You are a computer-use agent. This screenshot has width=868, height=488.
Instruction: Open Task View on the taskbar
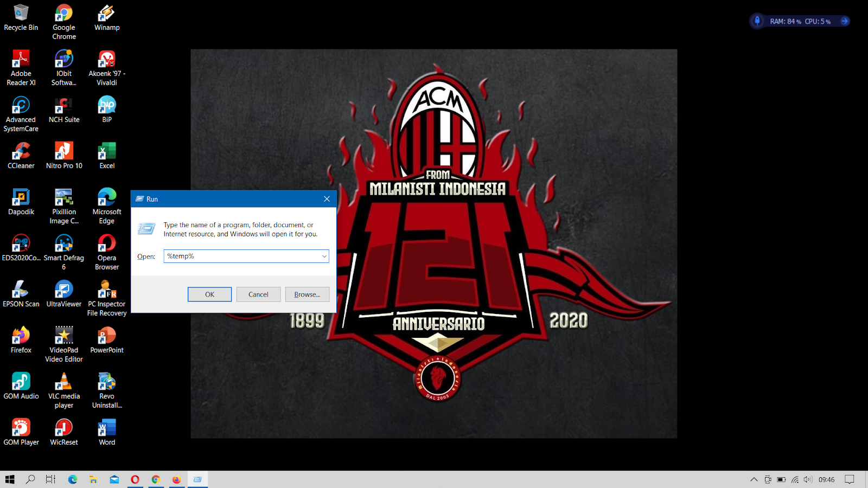[x=50, y=479]
